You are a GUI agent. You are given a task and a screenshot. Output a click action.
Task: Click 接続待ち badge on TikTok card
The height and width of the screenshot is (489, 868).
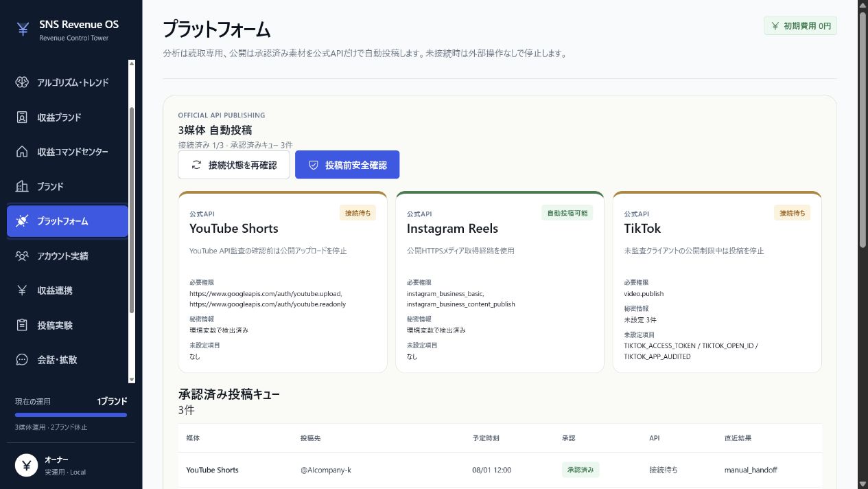792,213
